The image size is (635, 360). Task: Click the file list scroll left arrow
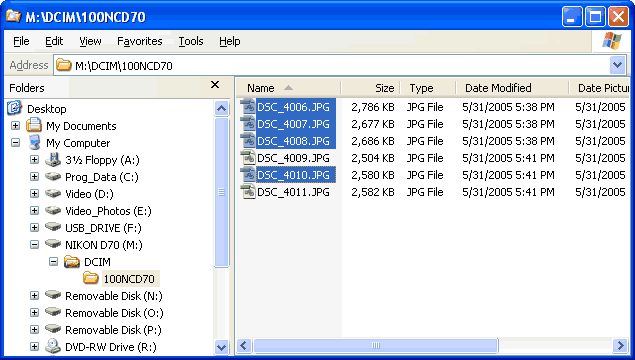click(x=243, y=345)
